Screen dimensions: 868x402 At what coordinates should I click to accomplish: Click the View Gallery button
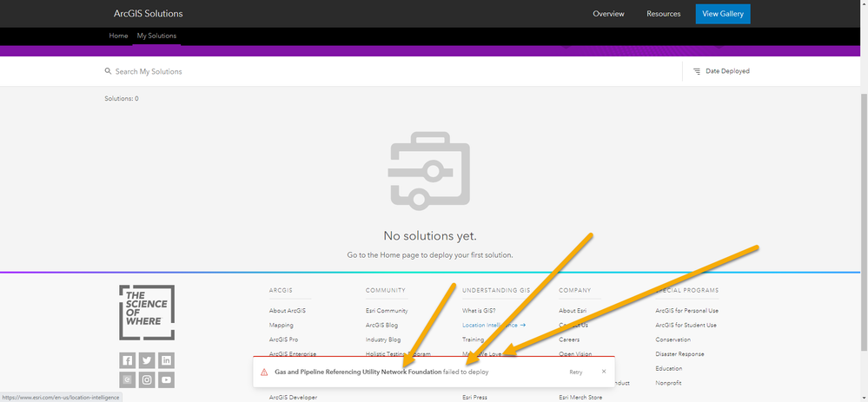coord(722,14)
